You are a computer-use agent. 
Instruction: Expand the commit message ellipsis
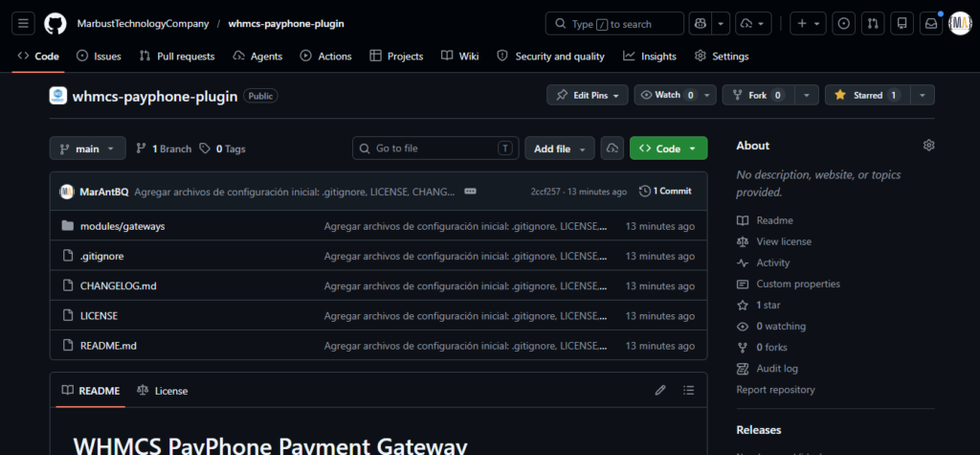point(471,191)
